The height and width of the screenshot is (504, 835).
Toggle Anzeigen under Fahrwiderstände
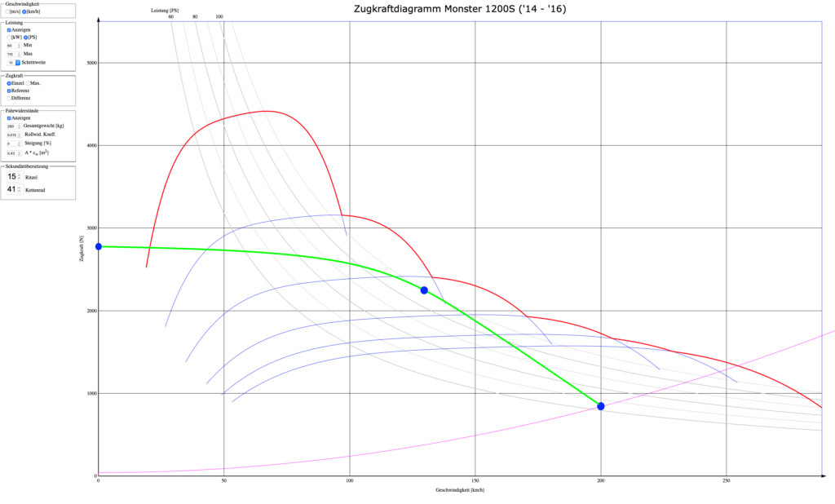point(9,118)
